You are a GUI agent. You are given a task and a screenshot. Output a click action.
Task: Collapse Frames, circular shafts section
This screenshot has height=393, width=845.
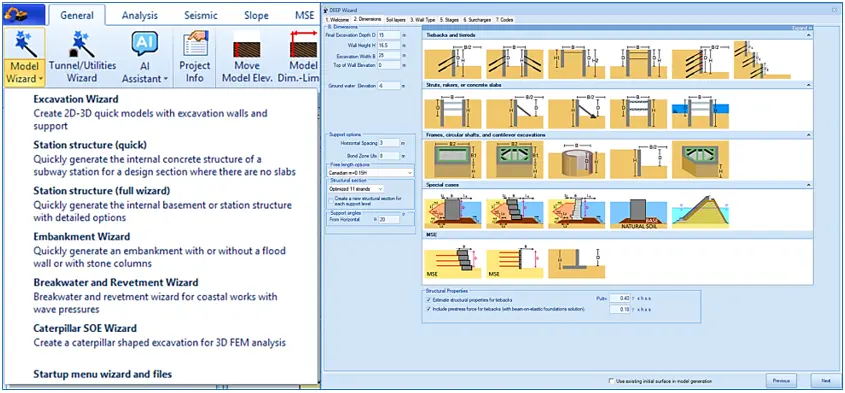pyautogui.click(x=808, y=135)
